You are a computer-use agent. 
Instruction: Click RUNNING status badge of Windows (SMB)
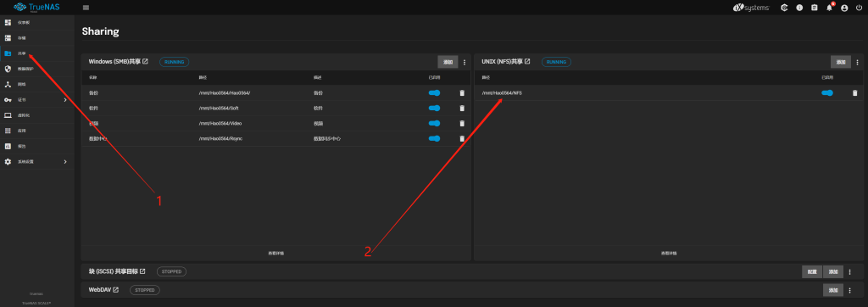click(175, 62)
